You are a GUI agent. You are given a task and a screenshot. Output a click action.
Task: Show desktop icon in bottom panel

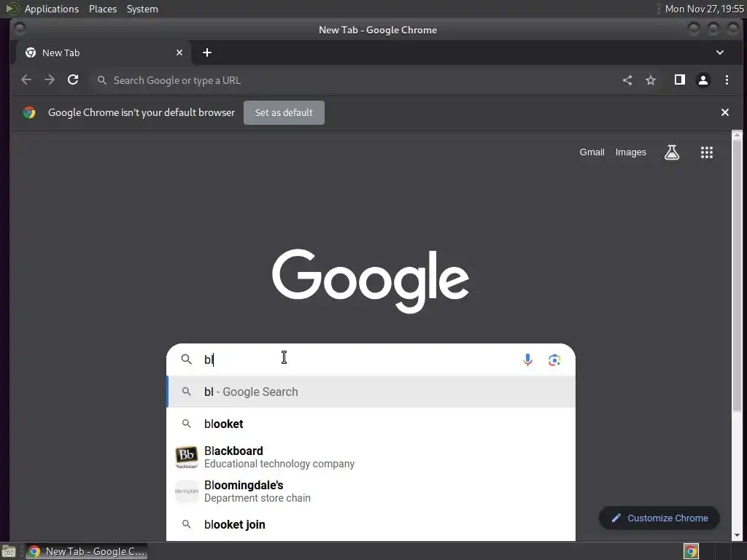pyautogui.click(x=9, y=551)
